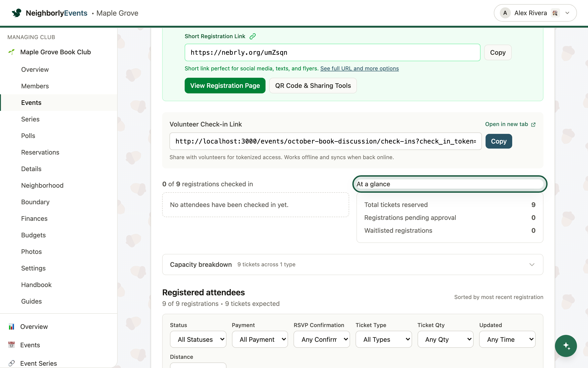Click the sprout icon beside Maple Grove Book Club
The image size is (588, 368).
tap(11, 52)
